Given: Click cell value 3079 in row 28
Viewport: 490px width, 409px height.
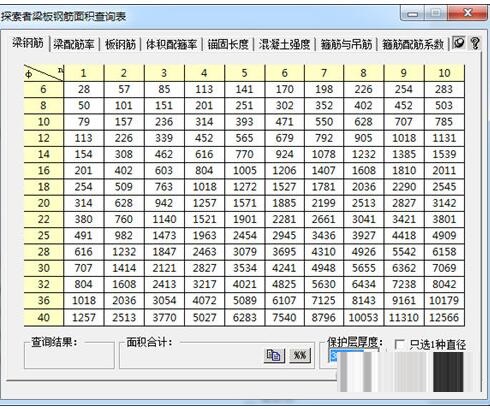Looking at the screenshot, I should (244, 252).
